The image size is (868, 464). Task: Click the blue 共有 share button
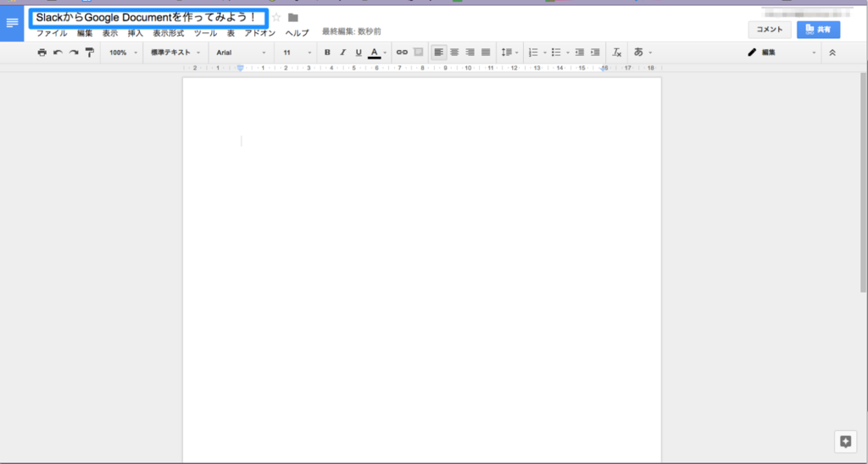pos(818,30)
